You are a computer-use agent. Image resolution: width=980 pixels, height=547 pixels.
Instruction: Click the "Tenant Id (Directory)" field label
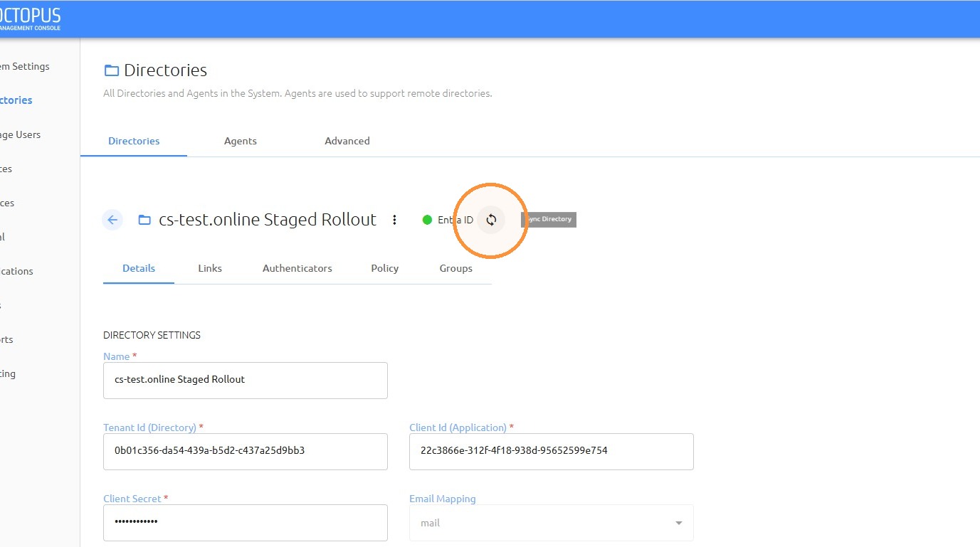pyautogui.click(x=149, y=427)
